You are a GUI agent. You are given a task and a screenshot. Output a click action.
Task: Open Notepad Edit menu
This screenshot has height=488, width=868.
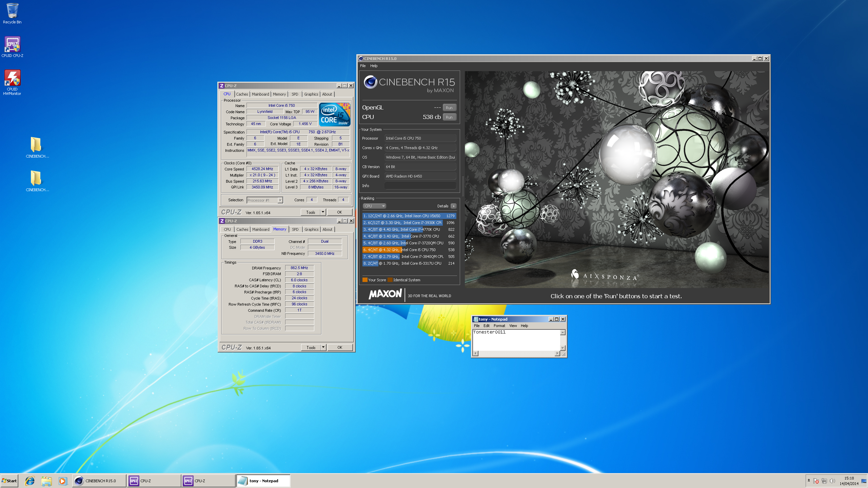[487, 326]
